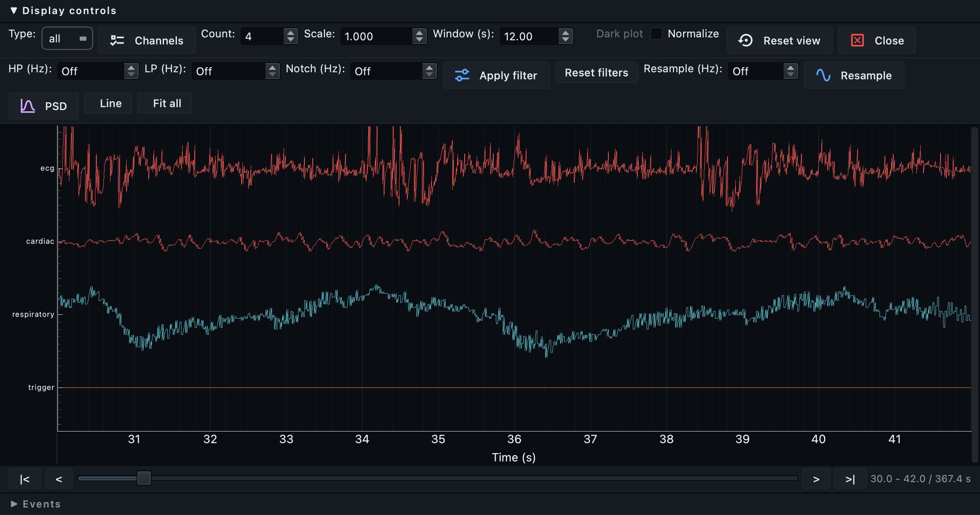The width and height of the screenshot is (980, 515).
Task: Select the respiratory channel label
Action: click(33, 314)
